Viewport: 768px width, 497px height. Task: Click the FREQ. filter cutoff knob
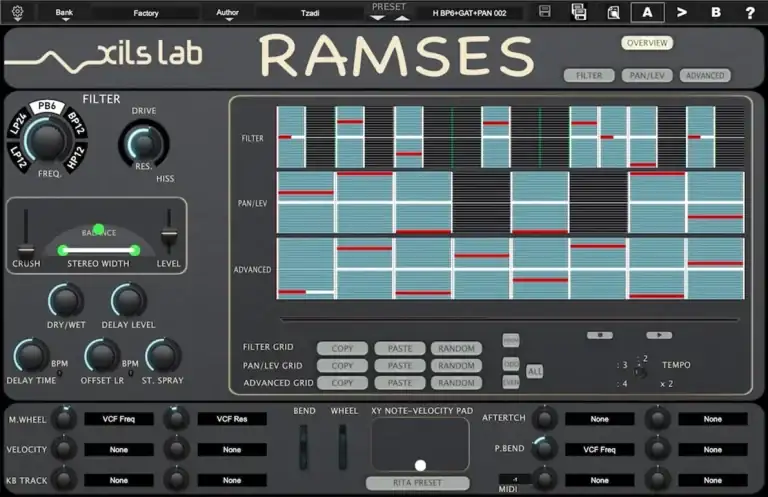click(47, 140)
